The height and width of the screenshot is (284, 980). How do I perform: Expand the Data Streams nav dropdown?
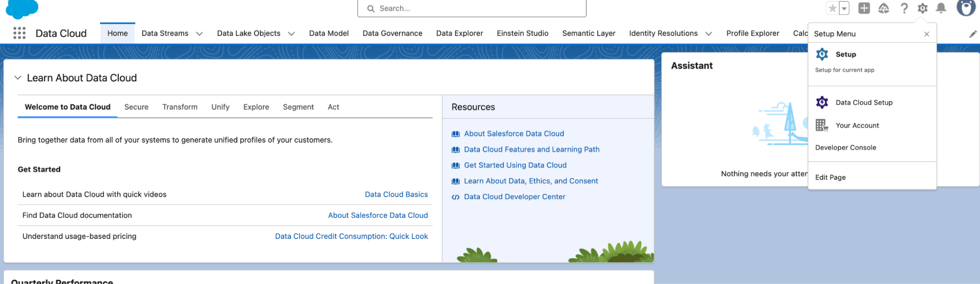[200, 34]
